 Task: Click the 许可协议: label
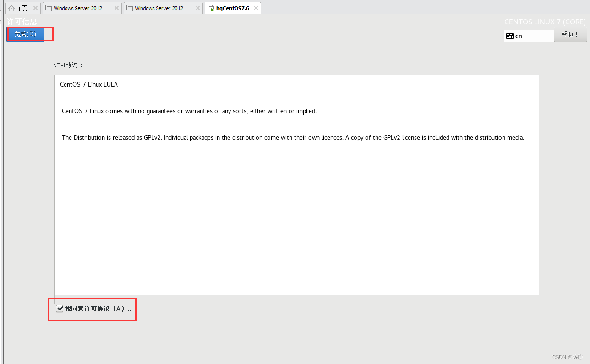69,65
